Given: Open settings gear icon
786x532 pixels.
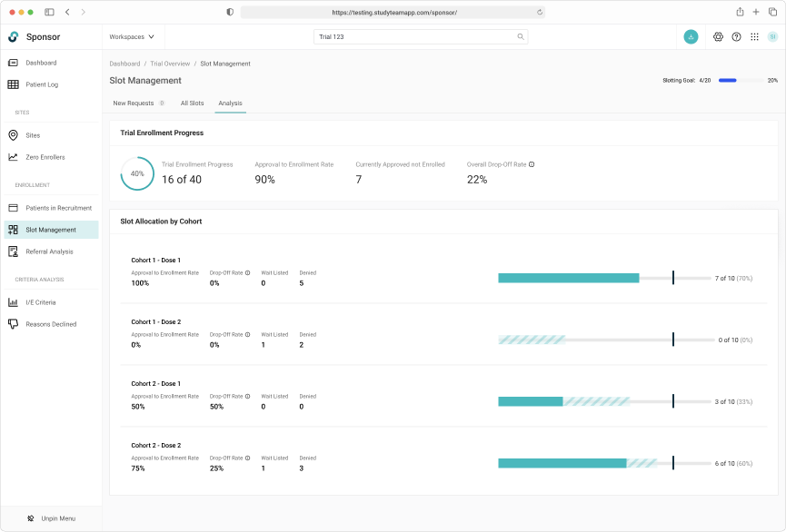Looking at the screenshot, I should 718,36.
